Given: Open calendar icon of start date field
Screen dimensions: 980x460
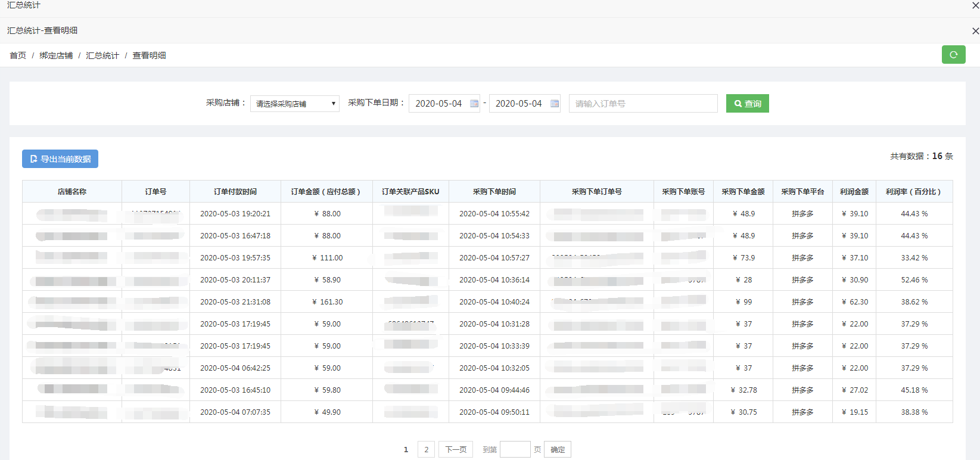Looking at the screenshot, I should coord(474,104).
